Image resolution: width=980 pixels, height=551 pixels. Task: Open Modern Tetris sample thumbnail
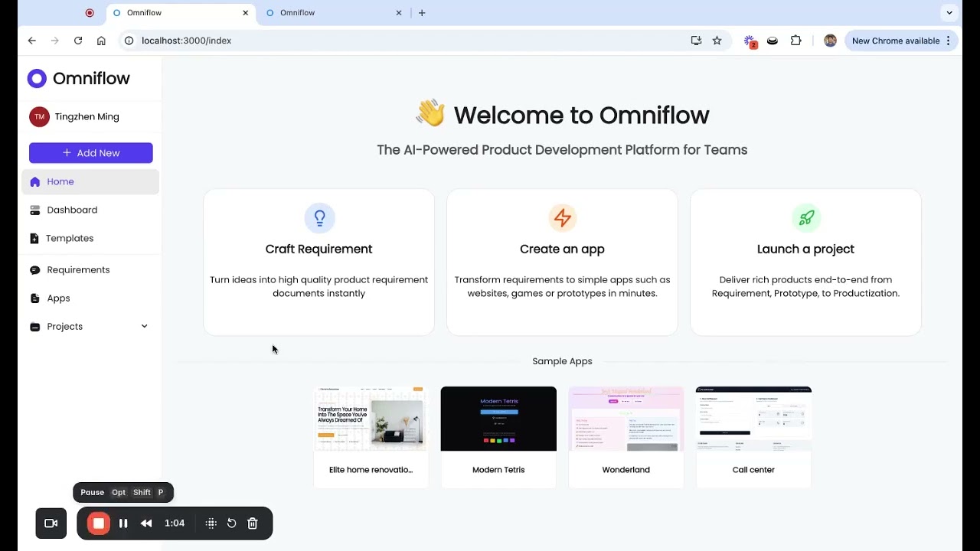pyautogui.click(x=498, y=419)
